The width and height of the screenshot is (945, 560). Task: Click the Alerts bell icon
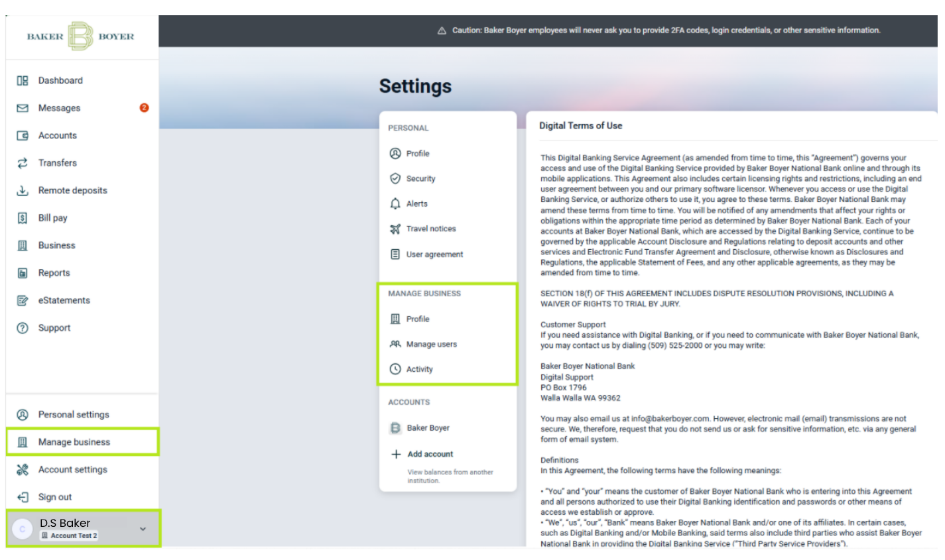(x=395, y=204)
